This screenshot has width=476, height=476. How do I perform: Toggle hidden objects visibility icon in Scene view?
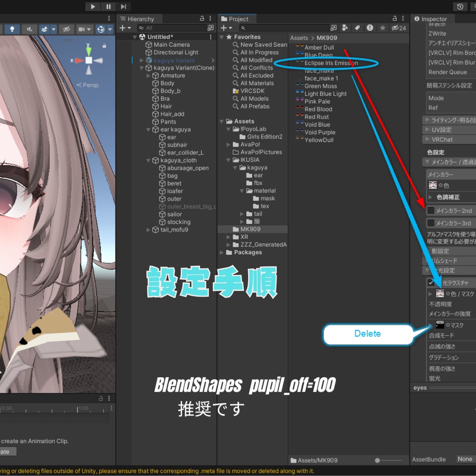(66, 29)
